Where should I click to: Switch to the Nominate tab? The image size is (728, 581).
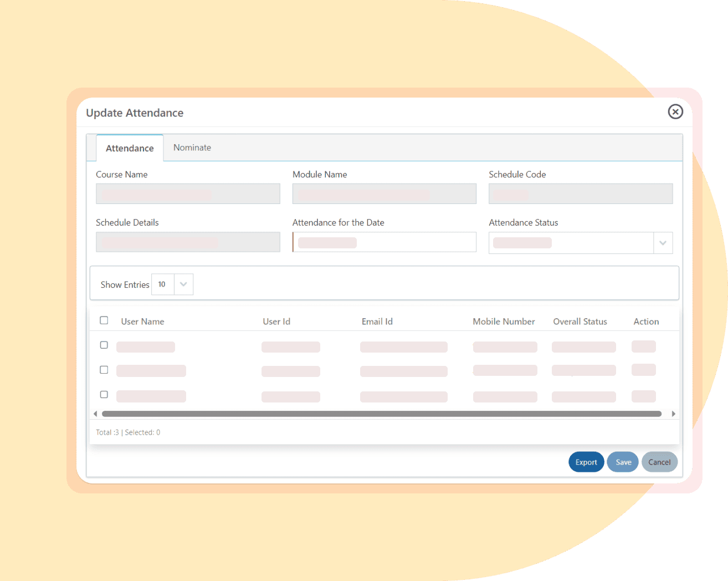point(192,147)
